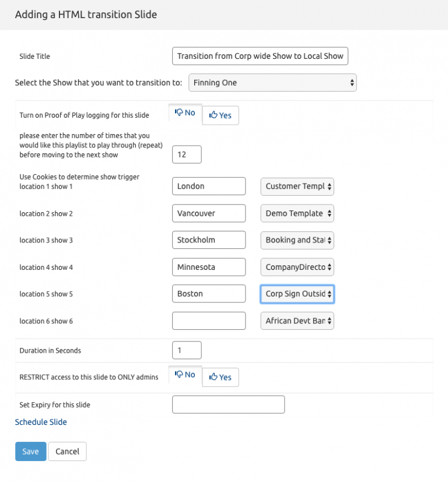Screen dimensions: 448x482
Task: Choose No for RESTRICT access to admins
Action: [185, 375]
